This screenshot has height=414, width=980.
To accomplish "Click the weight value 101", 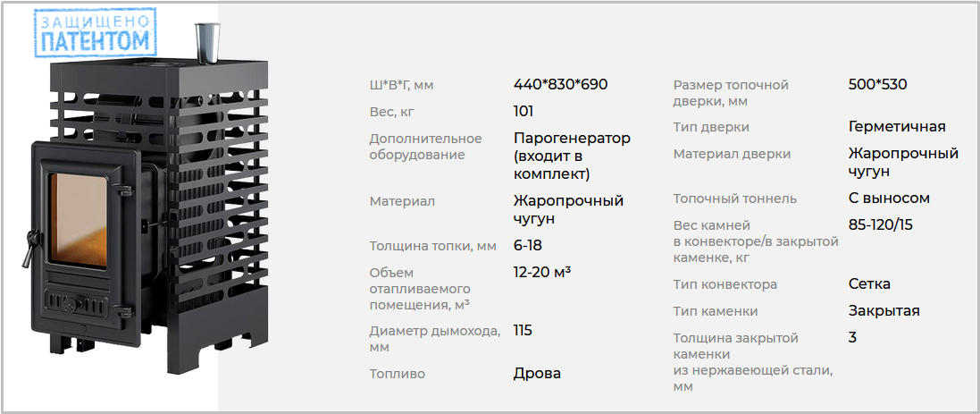I will coord(524,111).
